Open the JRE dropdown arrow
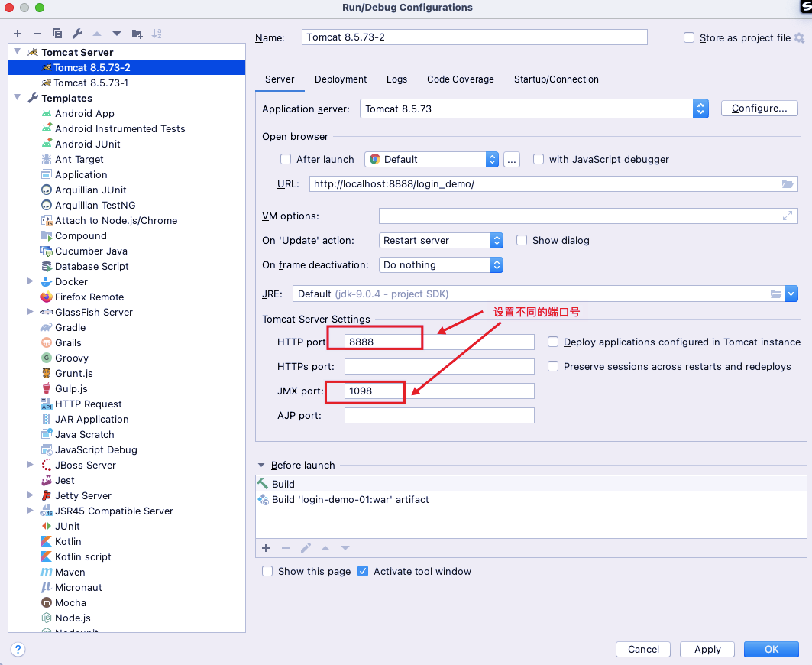The image size is (812, 665). coord(791,294)
